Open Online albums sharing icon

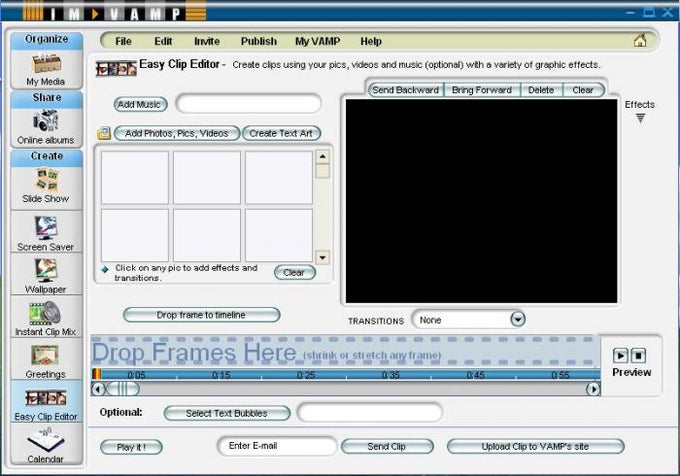(46, 127)
